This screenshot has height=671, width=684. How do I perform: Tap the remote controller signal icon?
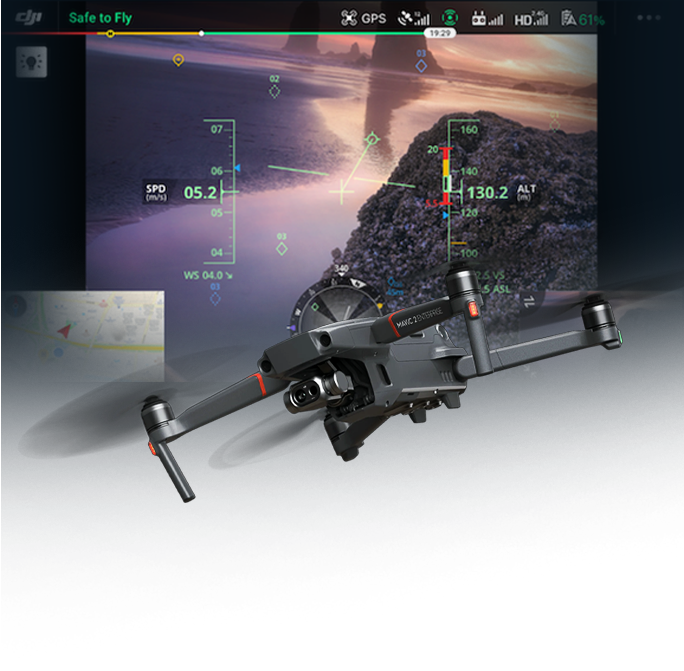point(487,18)
